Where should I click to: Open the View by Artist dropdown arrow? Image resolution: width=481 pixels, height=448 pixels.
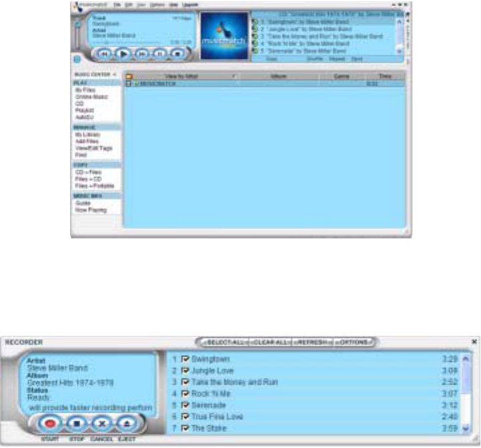click(x=233, y=76)
